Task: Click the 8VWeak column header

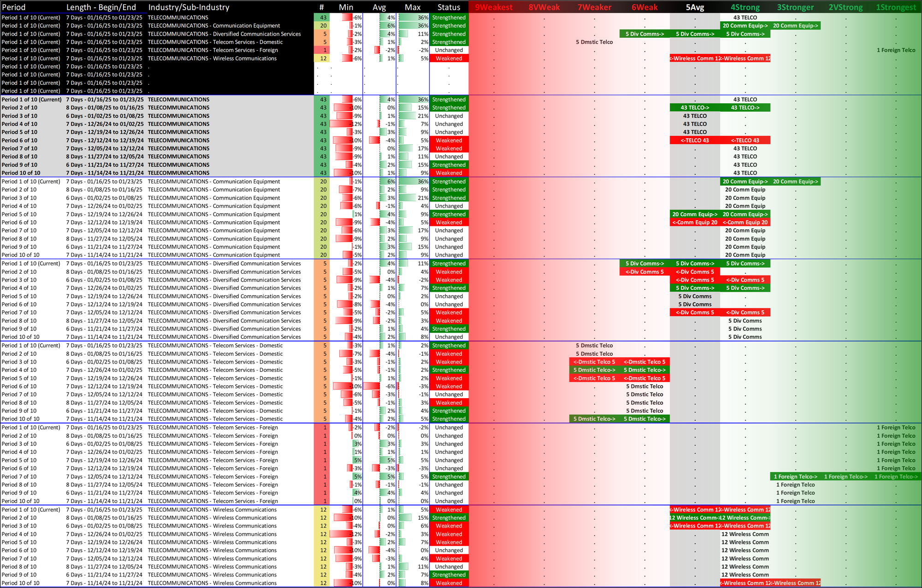Action: point(544,7)
